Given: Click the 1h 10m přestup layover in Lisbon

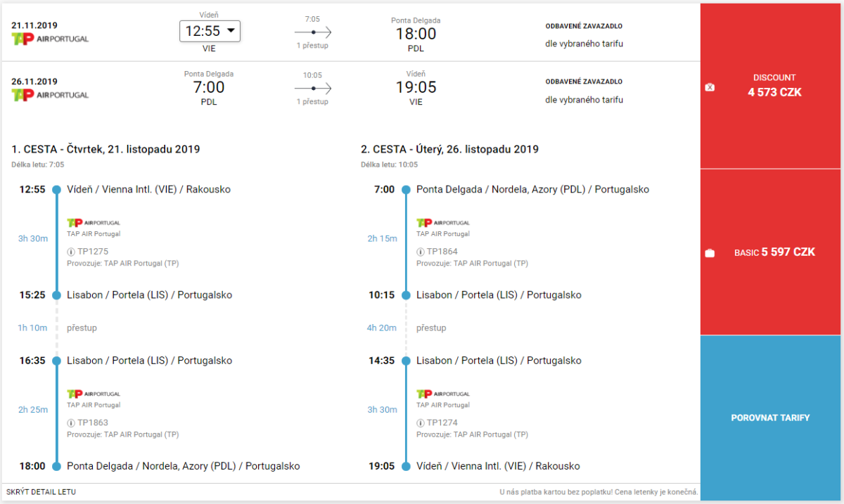Looking at the screenshot, I should point(82,328).
